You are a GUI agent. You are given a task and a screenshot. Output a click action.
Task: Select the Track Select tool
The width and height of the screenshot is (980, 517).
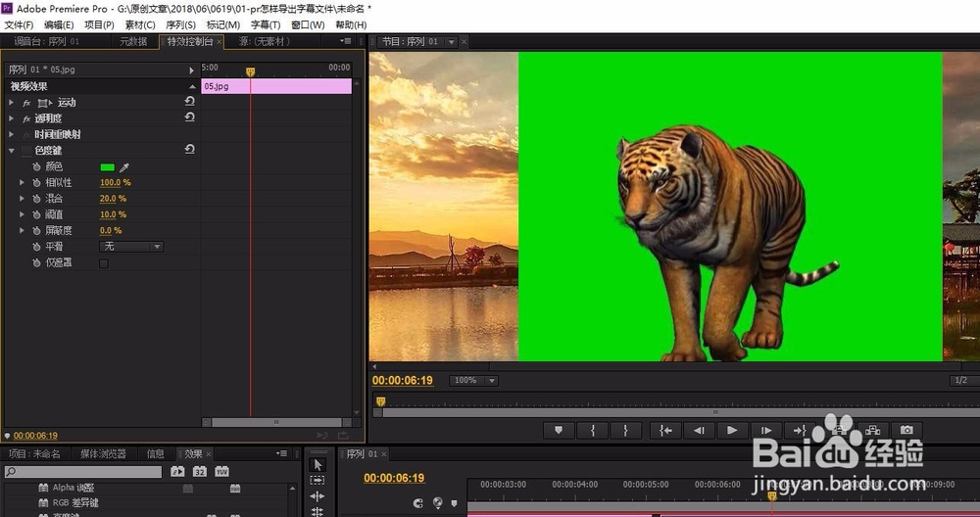[x=318, y=480]
